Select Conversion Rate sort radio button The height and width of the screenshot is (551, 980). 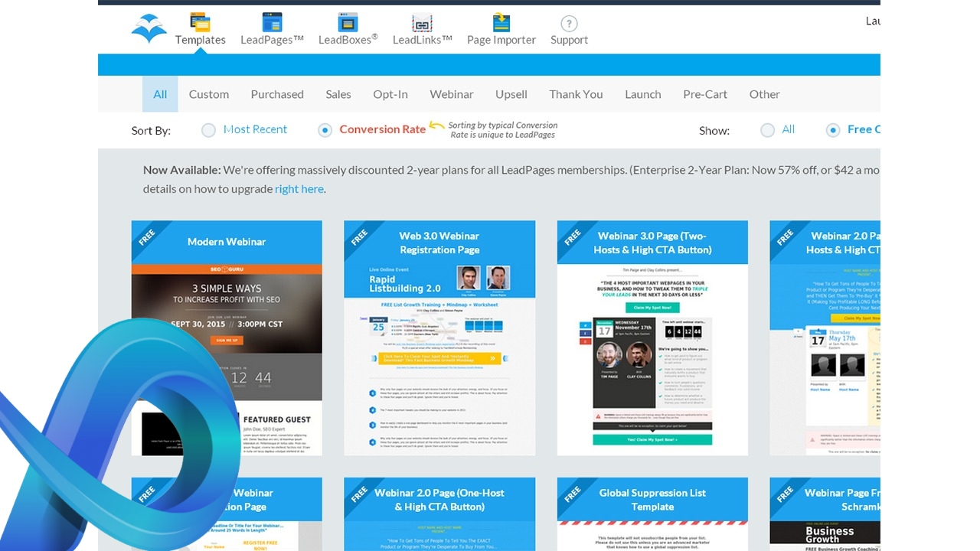click(325, 130)
